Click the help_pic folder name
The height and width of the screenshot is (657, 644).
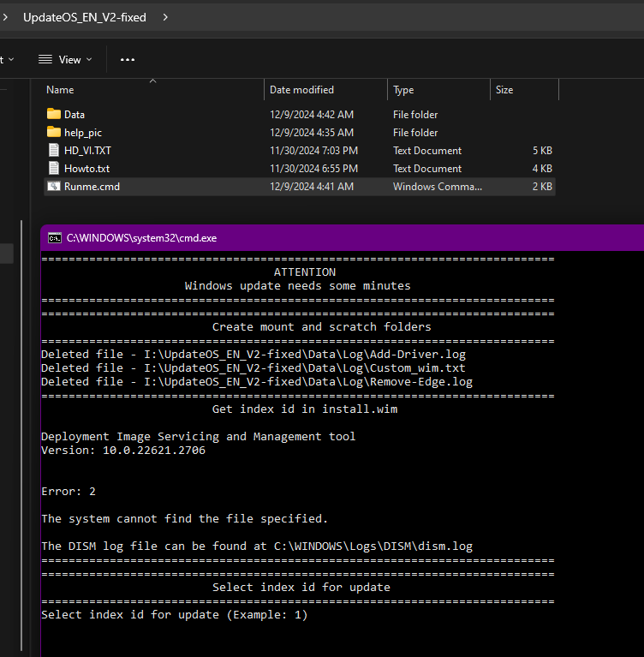tap(82, 133)
